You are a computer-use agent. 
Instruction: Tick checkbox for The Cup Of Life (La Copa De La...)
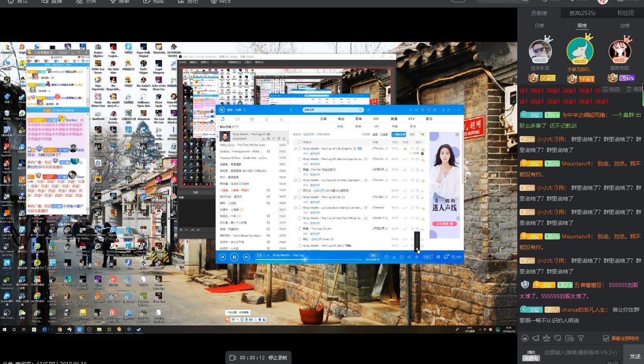[300, 159]
